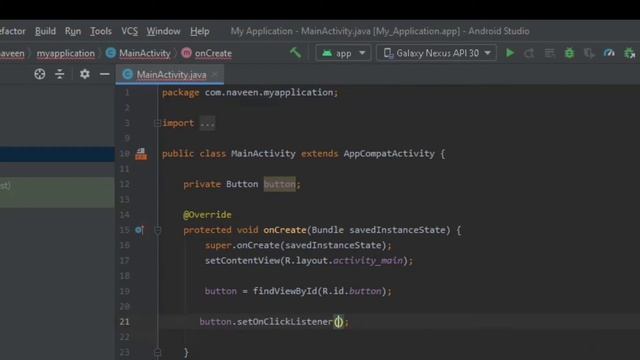
Task: Expand the folded import block
Action: click(x=158, y=123)
